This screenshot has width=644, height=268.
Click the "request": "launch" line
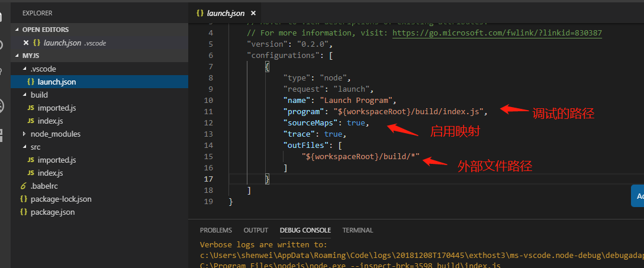point(329,89)
